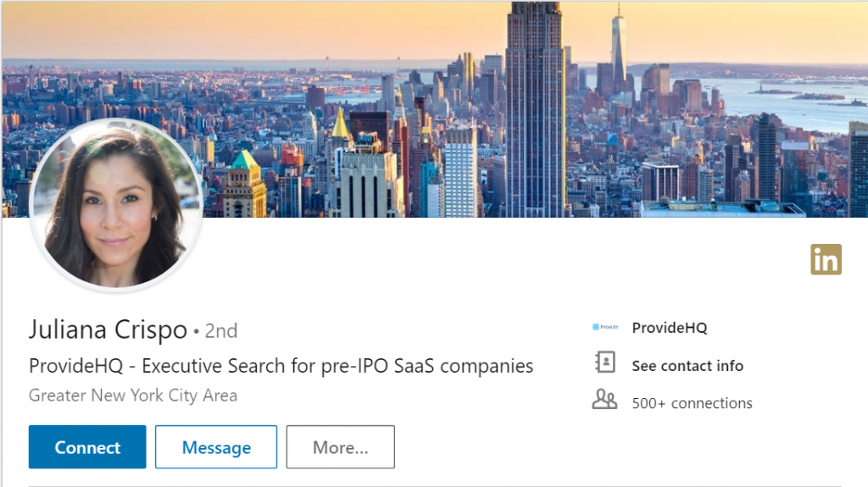Click the connections people icon
868x487 pixels.
point(604,400)
